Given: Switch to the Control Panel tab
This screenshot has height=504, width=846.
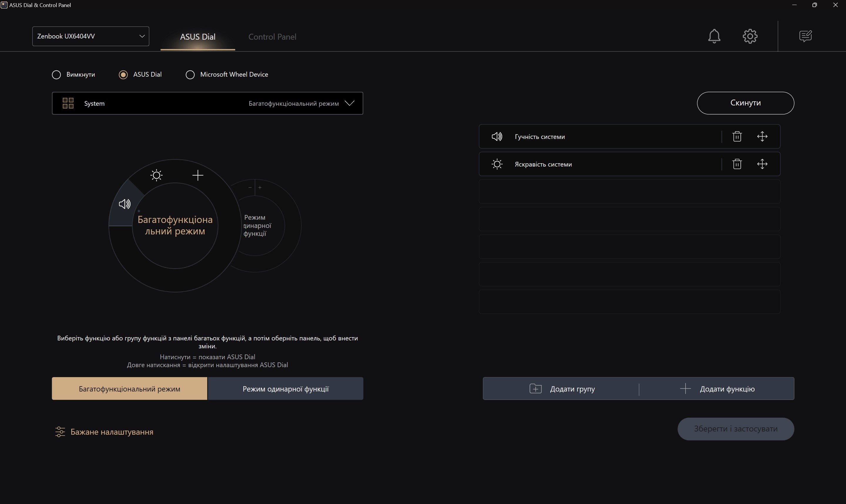Looking at the screenshot, I should (272, 37).
